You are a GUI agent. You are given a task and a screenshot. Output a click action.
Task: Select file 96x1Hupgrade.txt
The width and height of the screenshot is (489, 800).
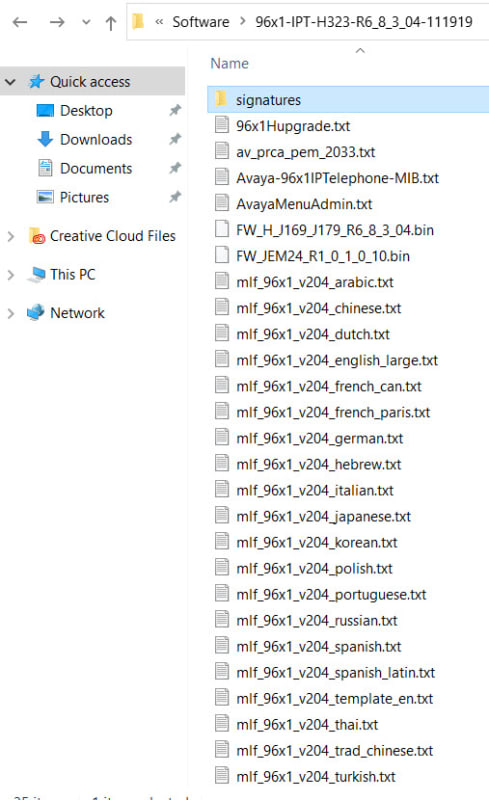click(x=293, y=126)
